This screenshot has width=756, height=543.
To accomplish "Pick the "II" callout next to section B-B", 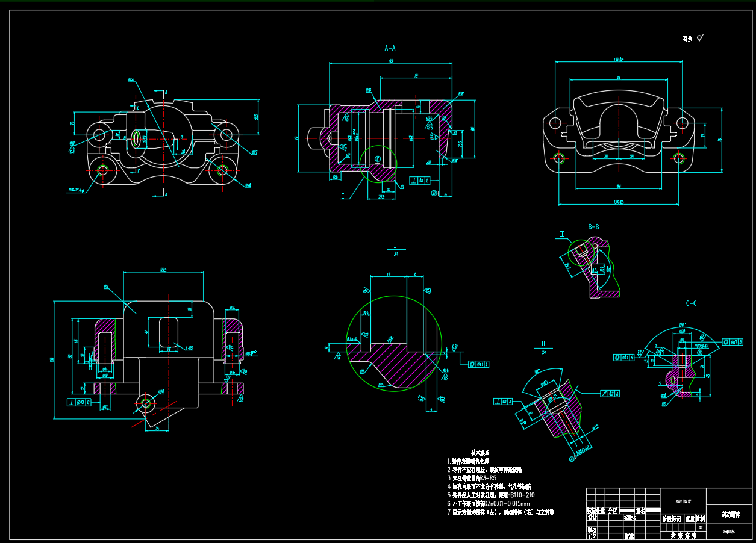I will click(561, 234).
